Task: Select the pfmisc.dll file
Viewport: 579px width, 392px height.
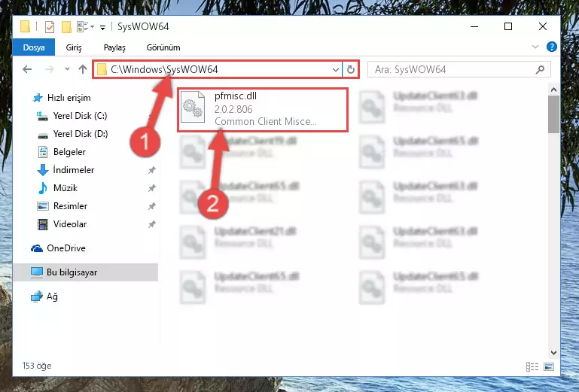Action: coord(263,109)
